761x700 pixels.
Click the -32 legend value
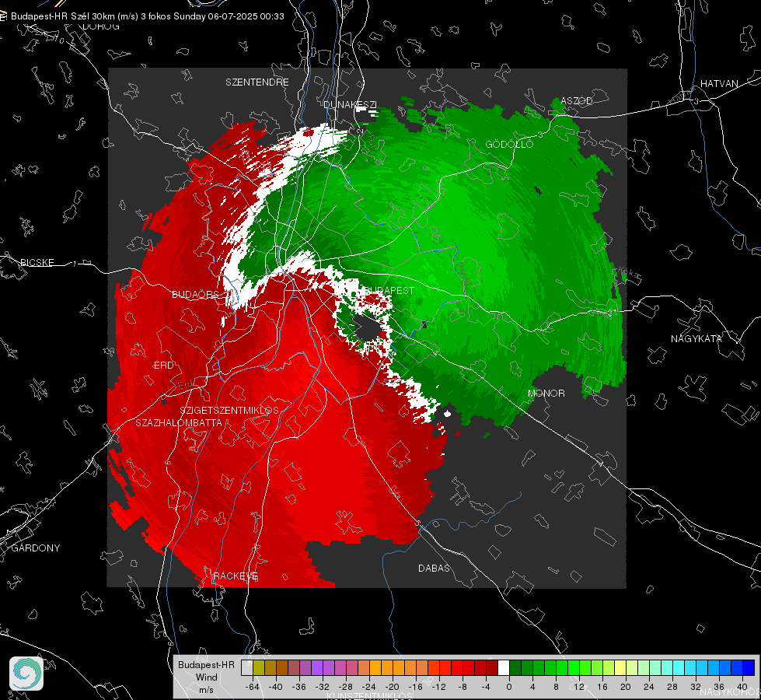[x=323, y=687]
